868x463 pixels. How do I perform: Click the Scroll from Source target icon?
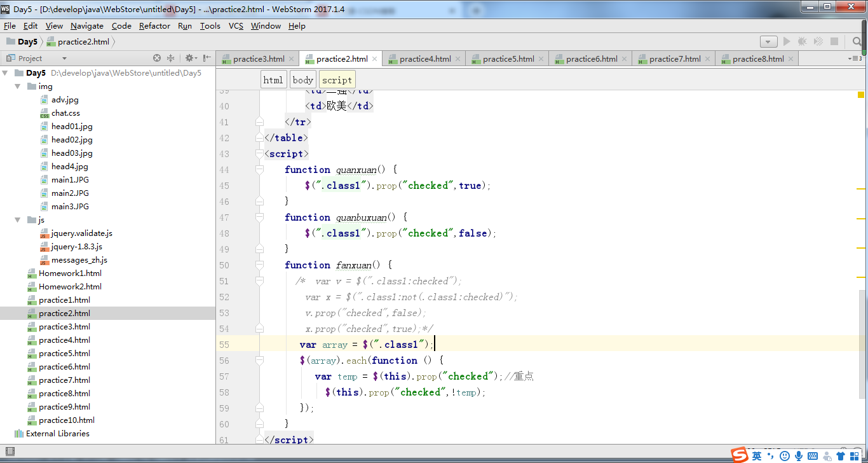coord(157,58)
